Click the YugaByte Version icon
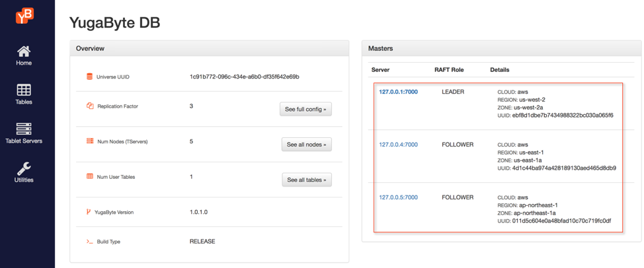This screenshot has width=644, height=268. tap(89, 212)
